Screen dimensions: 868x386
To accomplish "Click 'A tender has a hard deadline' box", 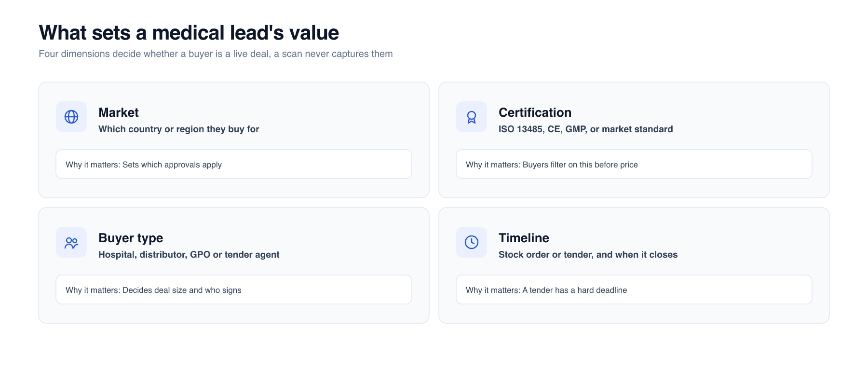I will [x=634, y=289].
